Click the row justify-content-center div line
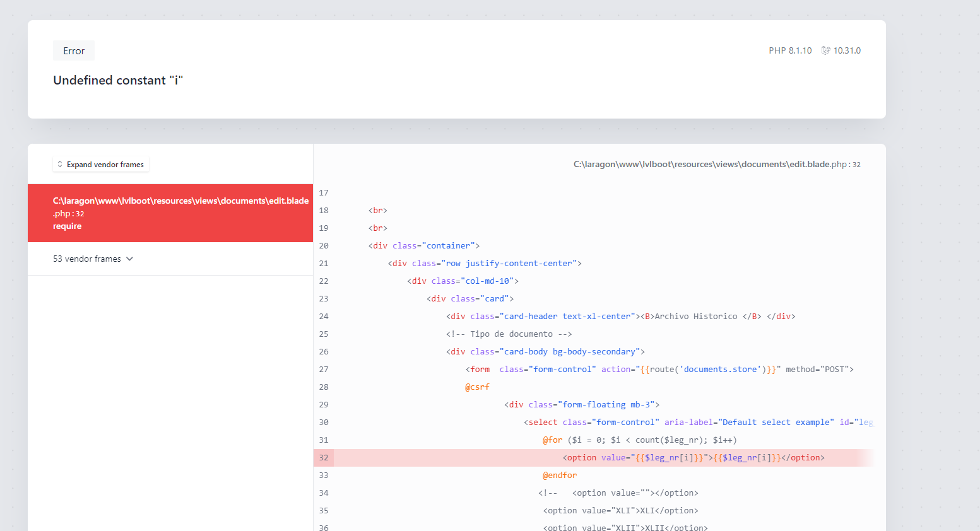This screenshot has width=980, height=531. pyautogui.click(x=485, y=264)
